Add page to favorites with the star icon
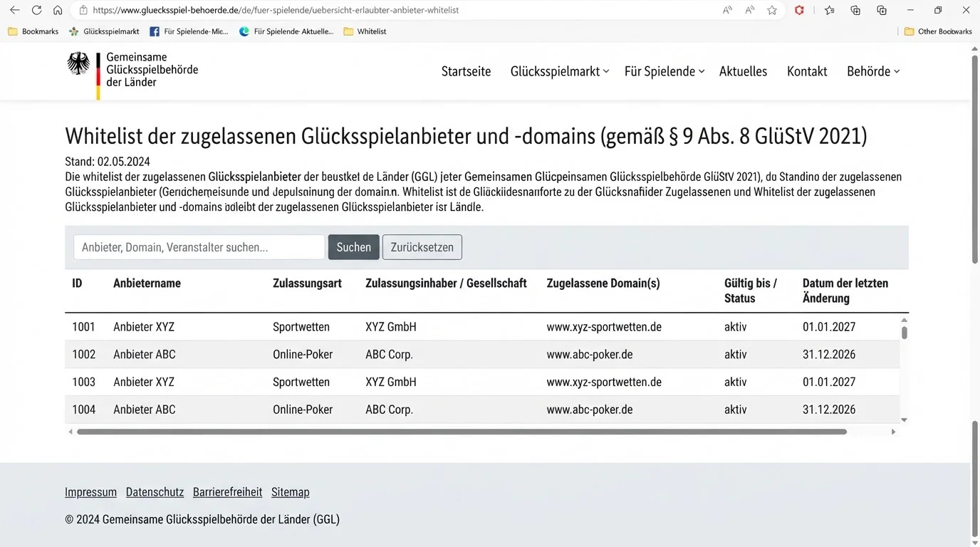The width and height of the screenshot is (980, 547). [772, 11]
